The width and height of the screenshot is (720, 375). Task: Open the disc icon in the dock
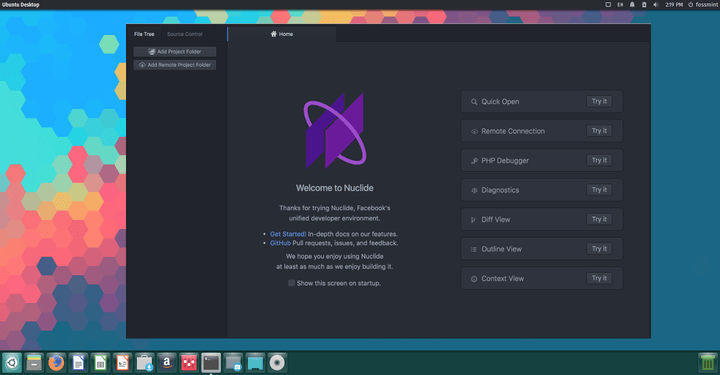(x=277, y=363)
